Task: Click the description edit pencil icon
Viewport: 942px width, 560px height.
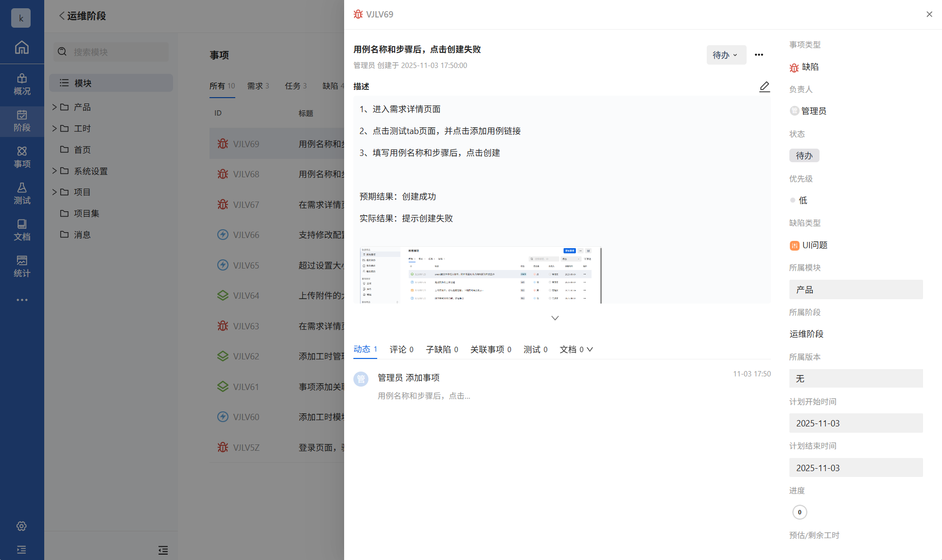Action: coord(764,86)
